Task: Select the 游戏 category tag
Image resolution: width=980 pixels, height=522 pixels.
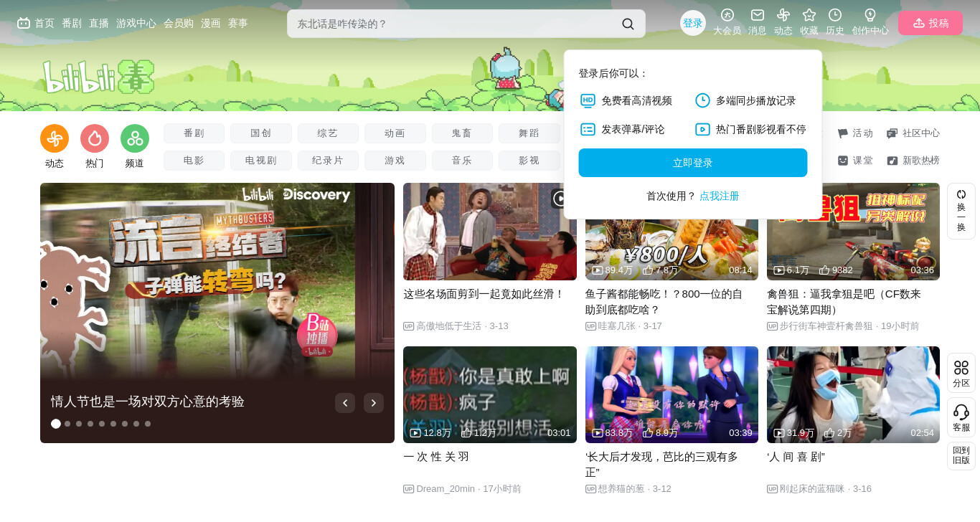Action: pos(395,161)
